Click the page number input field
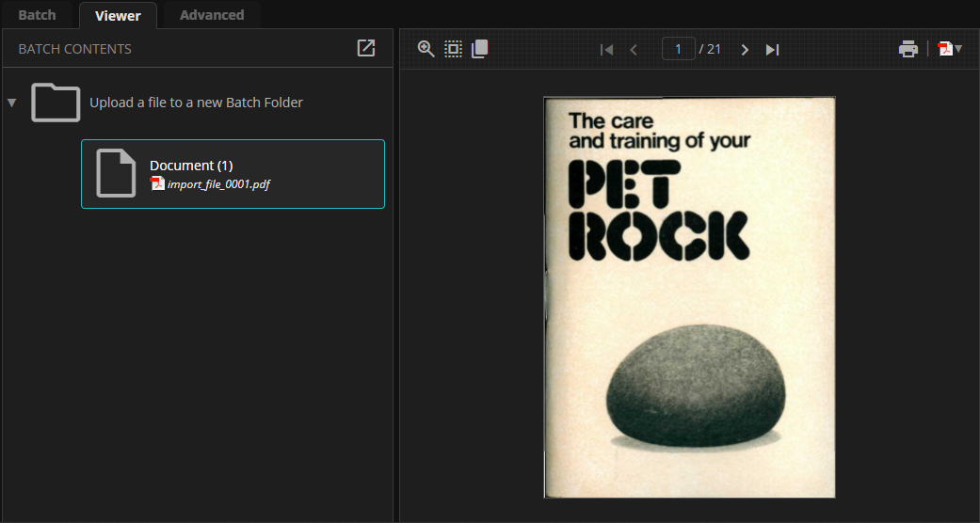This screenshot has width=980, height=523. point(678,49)
